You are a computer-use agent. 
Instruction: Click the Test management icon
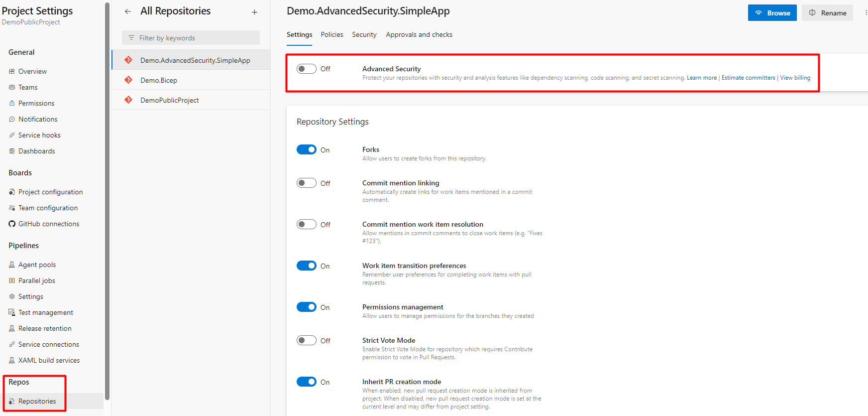tap(12, 312)
